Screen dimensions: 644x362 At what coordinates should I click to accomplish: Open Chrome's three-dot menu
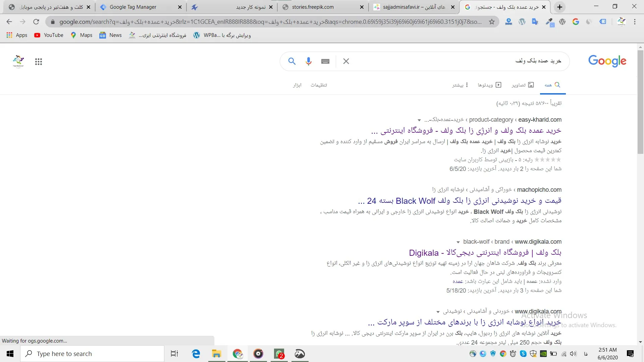pos(635,22)
